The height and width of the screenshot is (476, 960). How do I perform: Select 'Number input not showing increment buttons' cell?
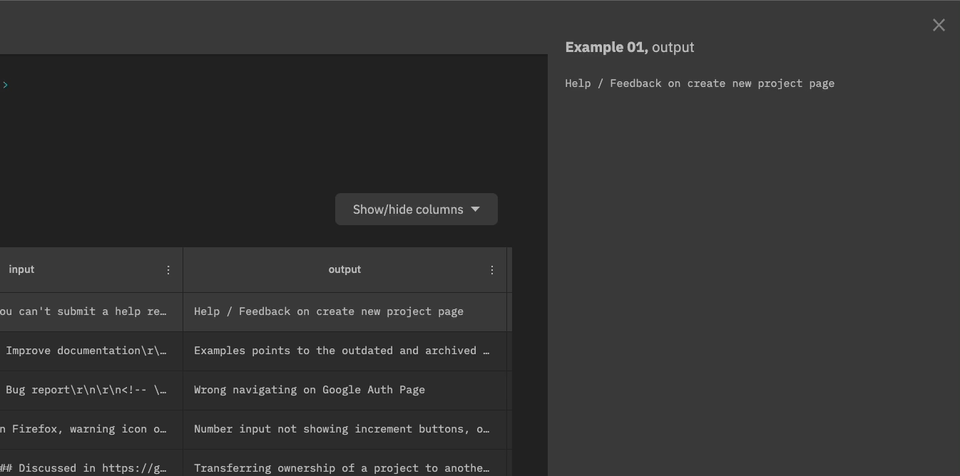tap(342, 429)
